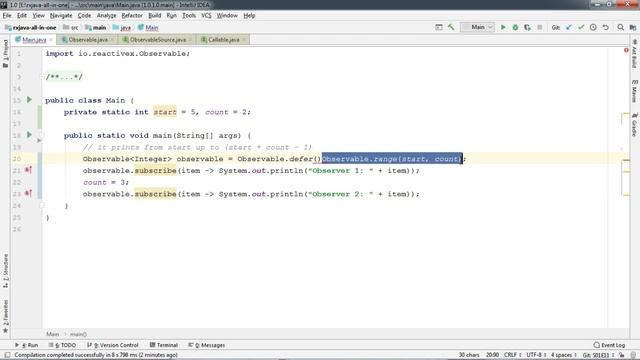Open the Messages tool window

pyautogui.click(x=206, y=345)
